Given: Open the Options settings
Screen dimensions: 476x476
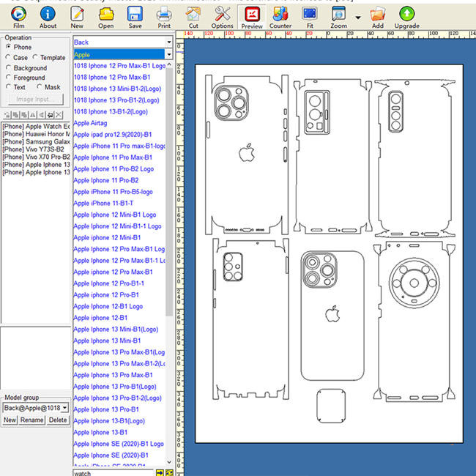Looking at the screenshot, I should coord(222,18).
